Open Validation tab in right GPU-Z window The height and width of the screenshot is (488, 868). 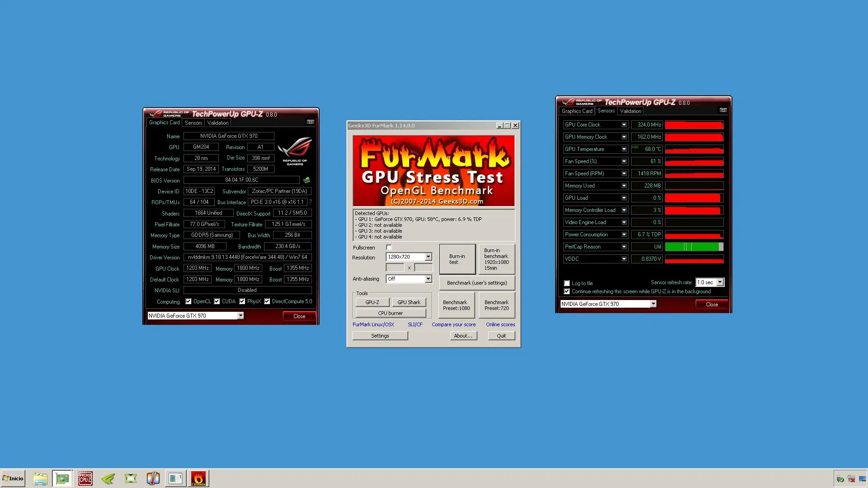(631, 111)
